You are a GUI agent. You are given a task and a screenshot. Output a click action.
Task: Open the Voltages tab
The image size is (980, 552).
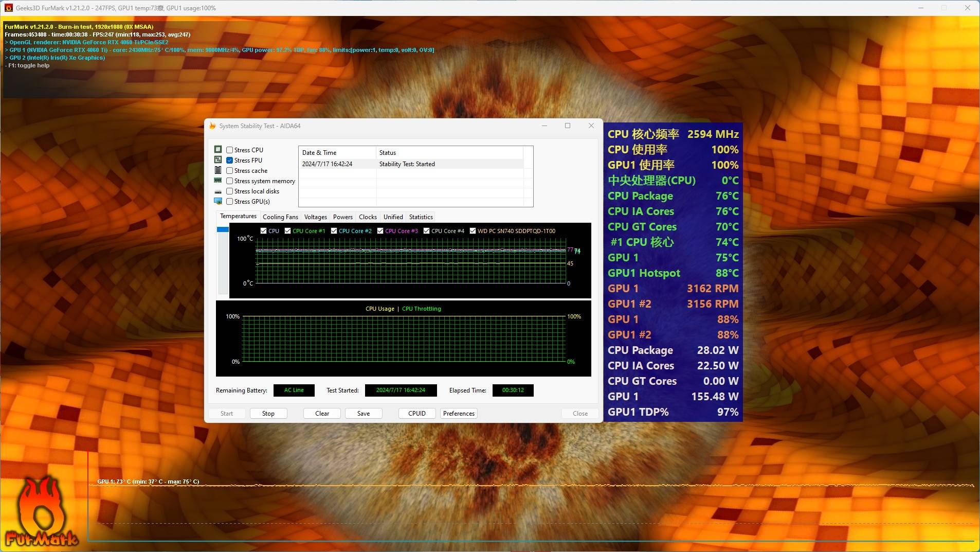coord(315,217)
